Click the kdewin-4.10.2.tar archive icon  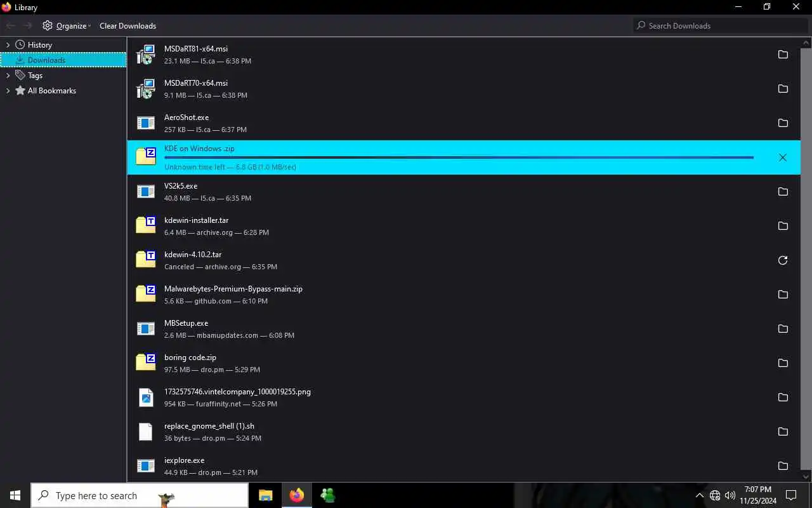146,259
